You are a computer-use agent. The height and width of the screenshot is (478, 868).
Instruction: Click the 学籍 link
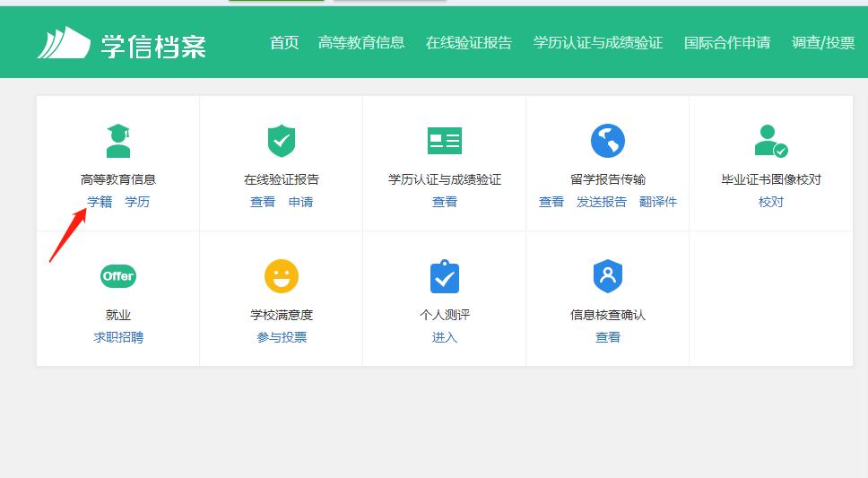tap(100, 202)
